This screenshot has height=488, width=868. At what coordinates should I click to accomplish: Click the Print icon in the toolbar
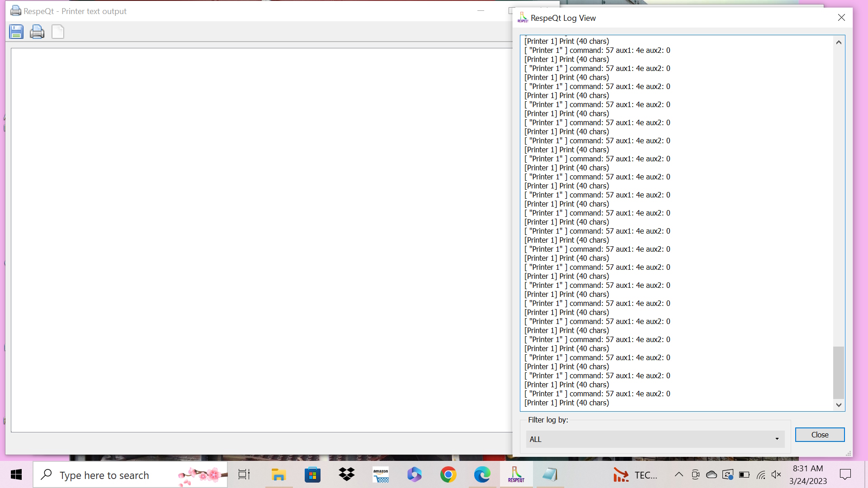[37, 32]
